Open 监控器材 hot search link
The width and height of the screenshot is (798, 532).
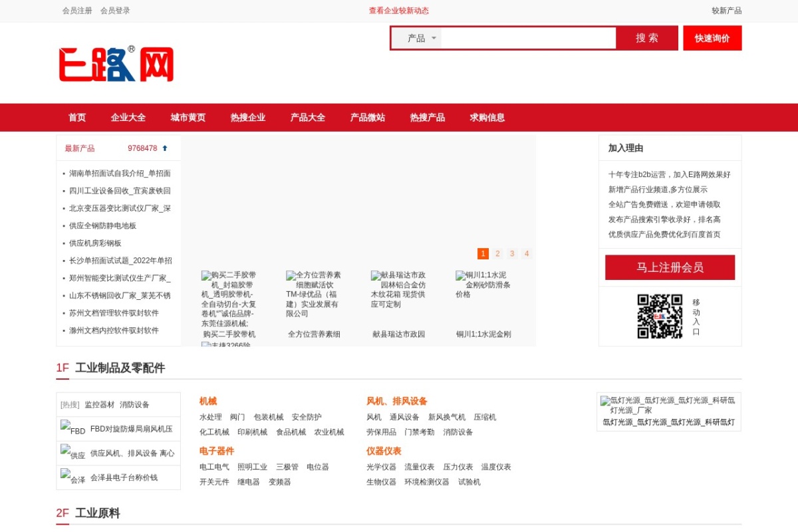pyautogui.click(x=99, y=405)
